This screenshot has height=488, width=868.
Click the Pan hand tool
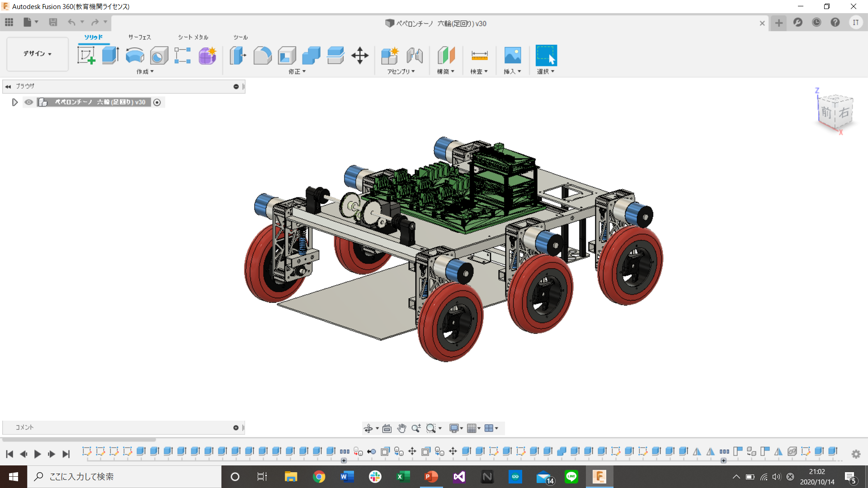401,428
